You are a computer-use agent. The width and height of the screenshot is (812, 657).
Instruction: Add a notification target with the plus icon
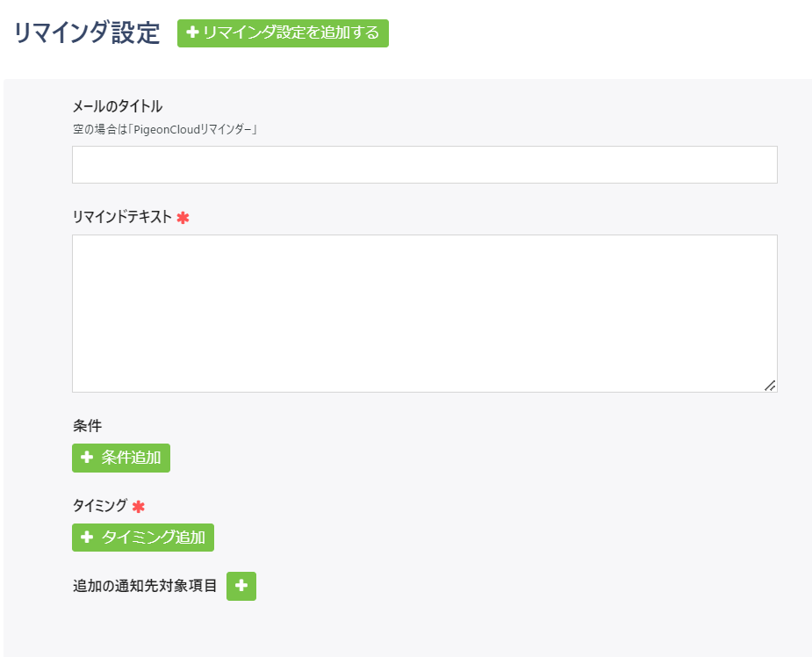click(241, 586)
